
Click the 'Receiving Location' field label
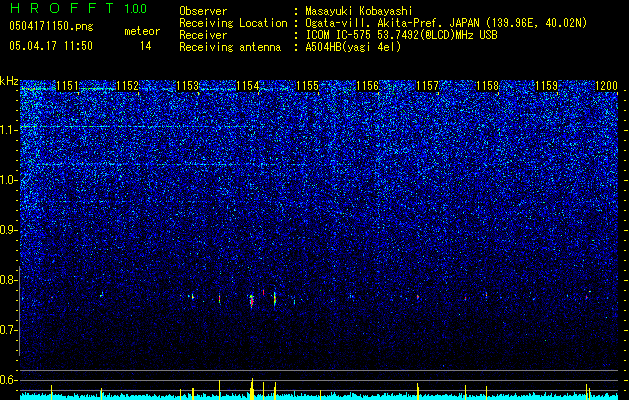(x=233, y=23)
